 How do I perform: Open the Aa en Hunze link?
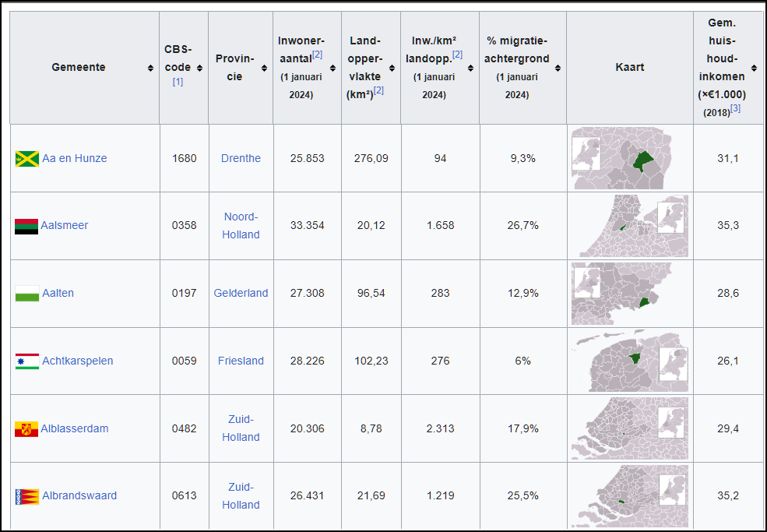click(x=74, y=158)
